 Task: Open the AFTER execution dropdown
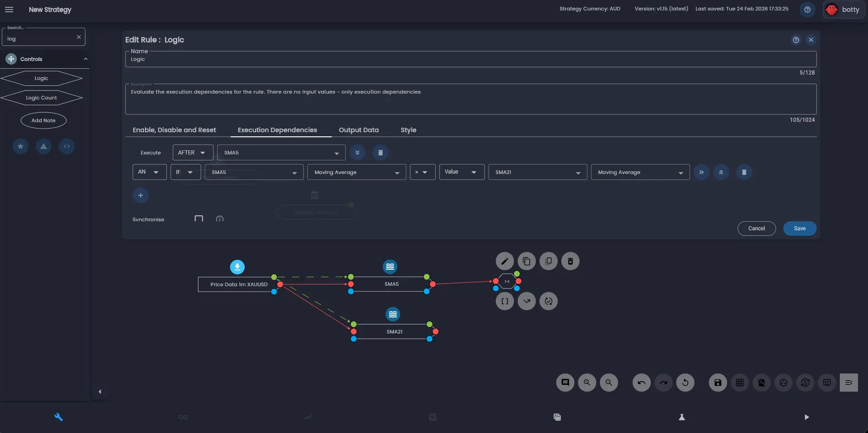point(192,152)
